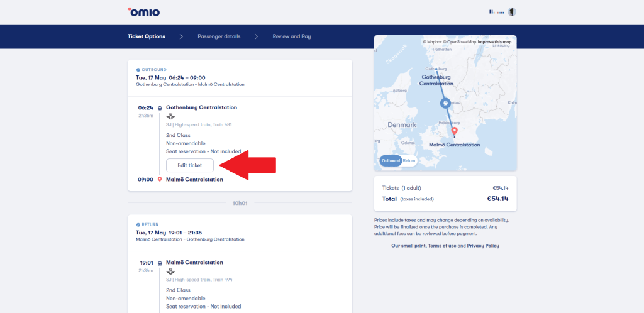Click the train icon beside 06:24 departure
The height and width of the screenshot is (313, 644).
(x=160, y=107)
